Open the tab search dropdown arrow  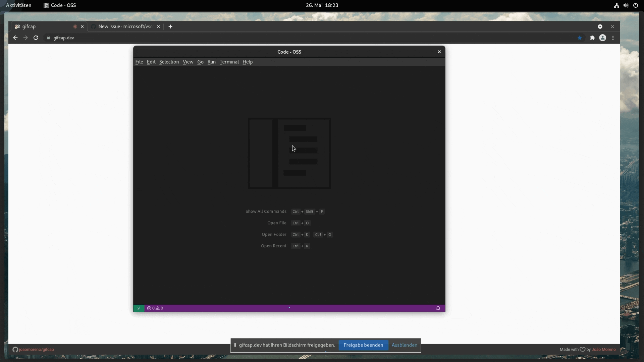pyautogui.click(x=600, y=26)
